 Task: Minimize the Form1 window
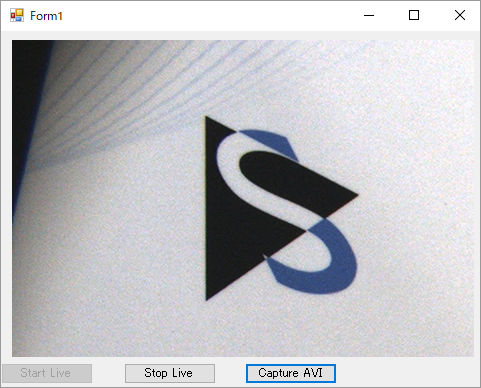click(369, 15)
